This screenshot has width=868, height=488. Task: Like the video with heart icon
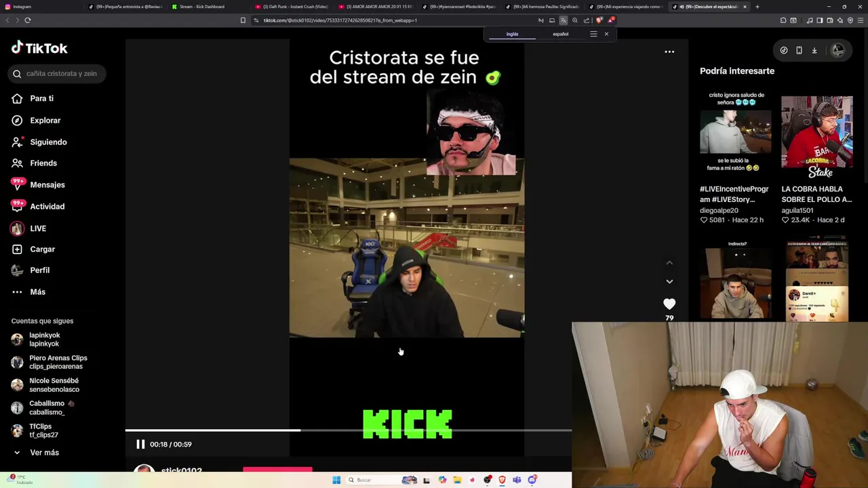point(669,304)
